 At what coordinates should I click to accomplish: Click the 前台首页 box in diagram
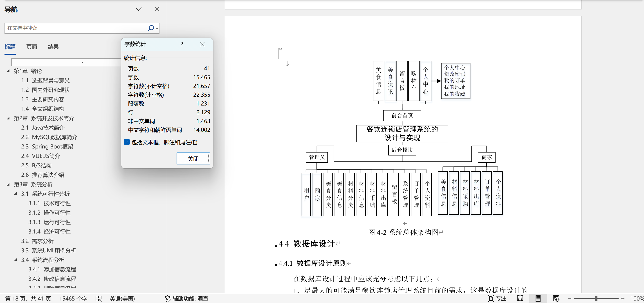402,115
